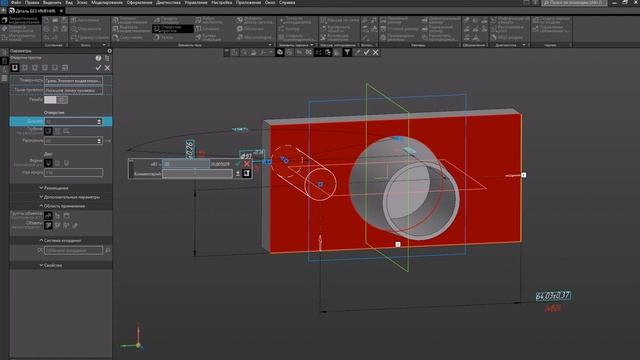
Task: Select the simple hole type icon
Action: click(x=15, y=68)
